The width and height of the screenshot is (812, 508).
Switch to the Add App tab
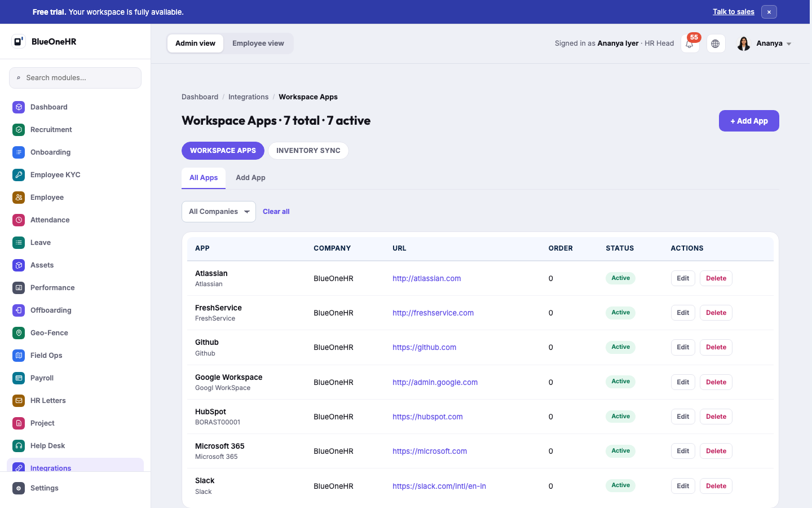coord(250,178)
